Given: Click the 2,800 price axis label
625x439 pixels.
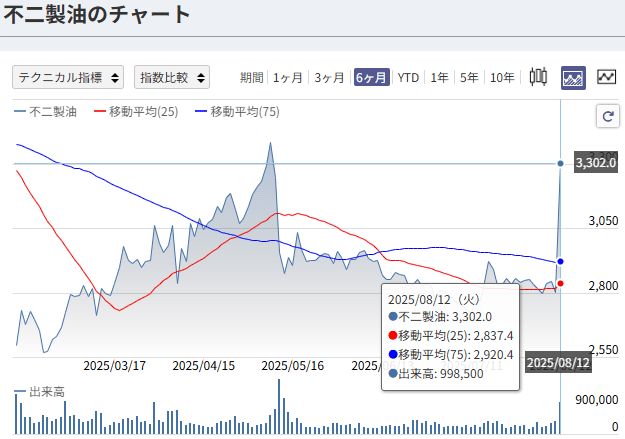Looking at the screenshot, I should (603, 285).
